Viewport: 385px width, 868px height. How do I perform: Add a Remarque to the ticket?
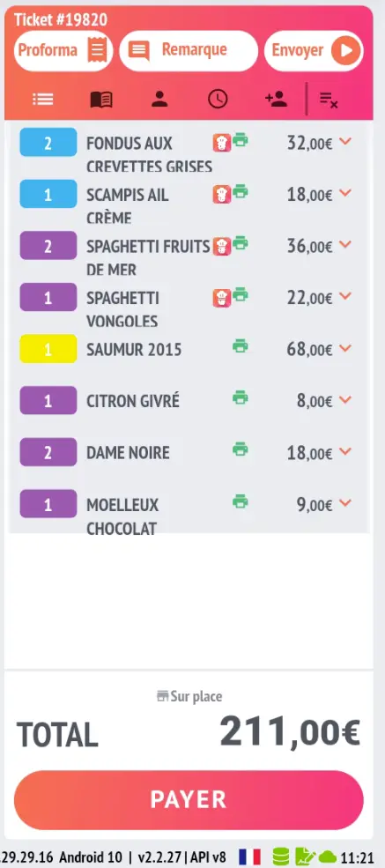click(189, 51)
